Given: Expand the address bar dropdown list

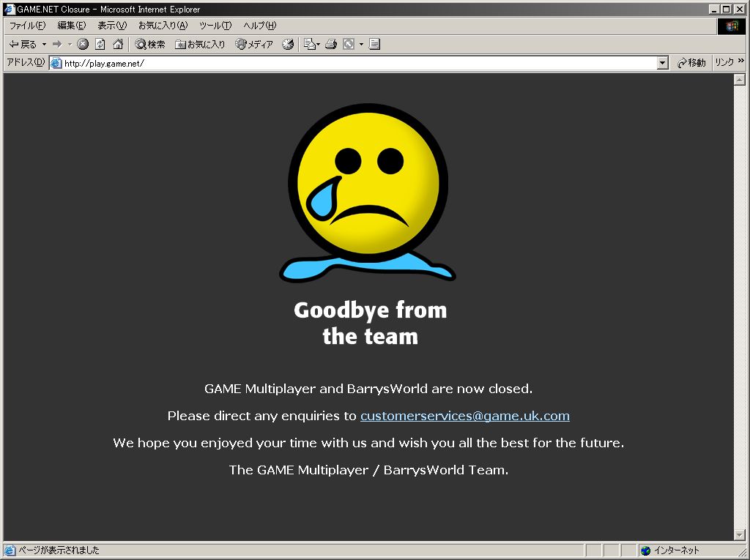Looking at the screenshot, I should click(x=662, y=63).
